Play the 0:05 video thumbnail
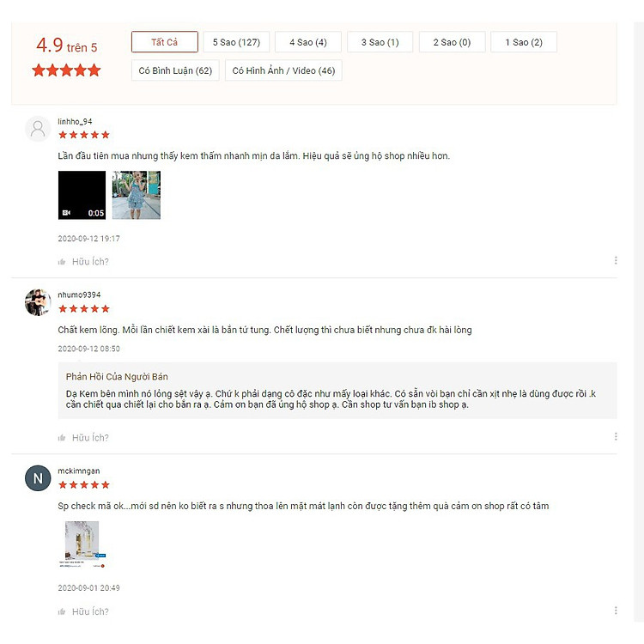This screenshot has width=644, height=644. 82,195
